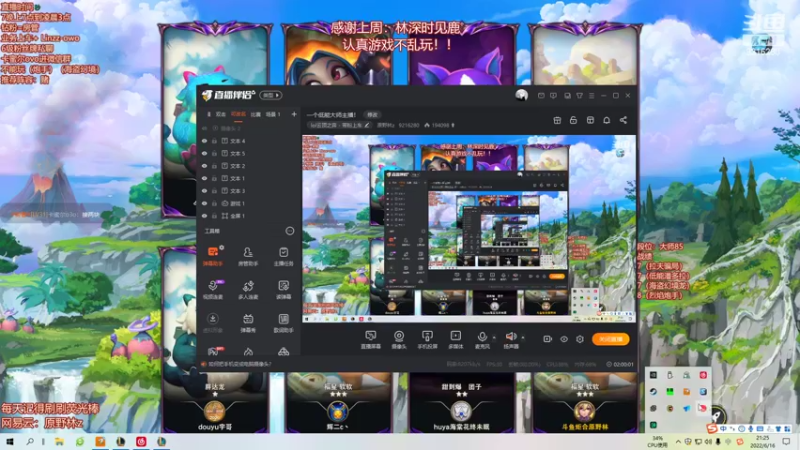Image resolution: width=800 pixels, height=450 pixels.
Task: Hide the 游戏 1 layer
Action: 205,204
